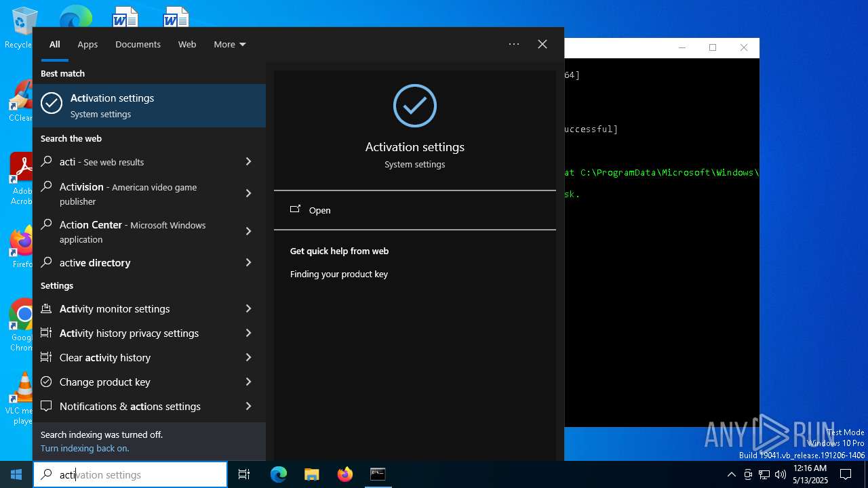868x488 pixels.
Task: Click the Change product key checkmark icon
Action: (46, 382)
